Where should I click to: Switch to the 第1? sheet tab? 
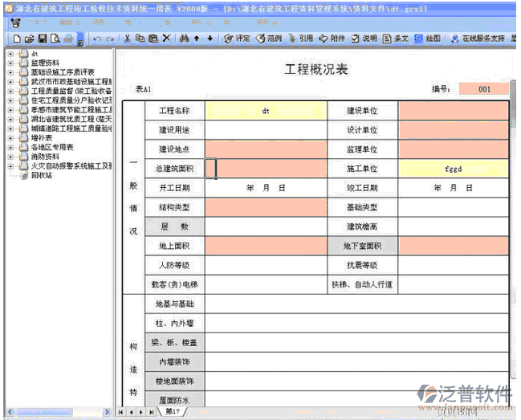[x=171, y=412]
